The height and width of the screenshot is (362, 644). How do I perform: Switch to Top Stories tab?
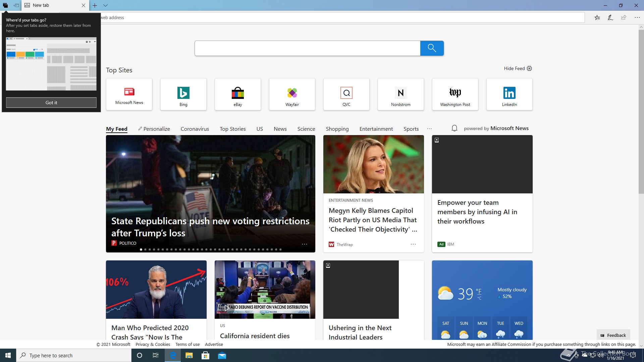(233, 129)
